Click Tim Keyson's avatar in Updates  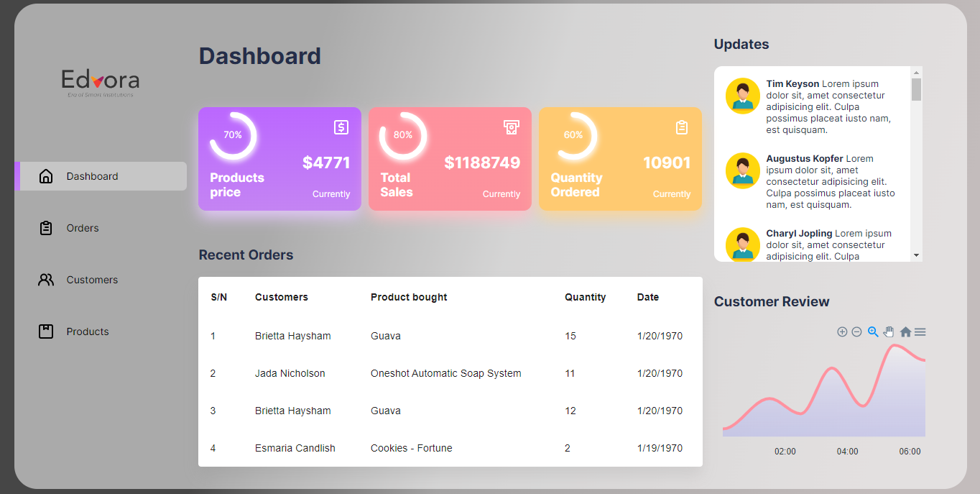(743, 96)
